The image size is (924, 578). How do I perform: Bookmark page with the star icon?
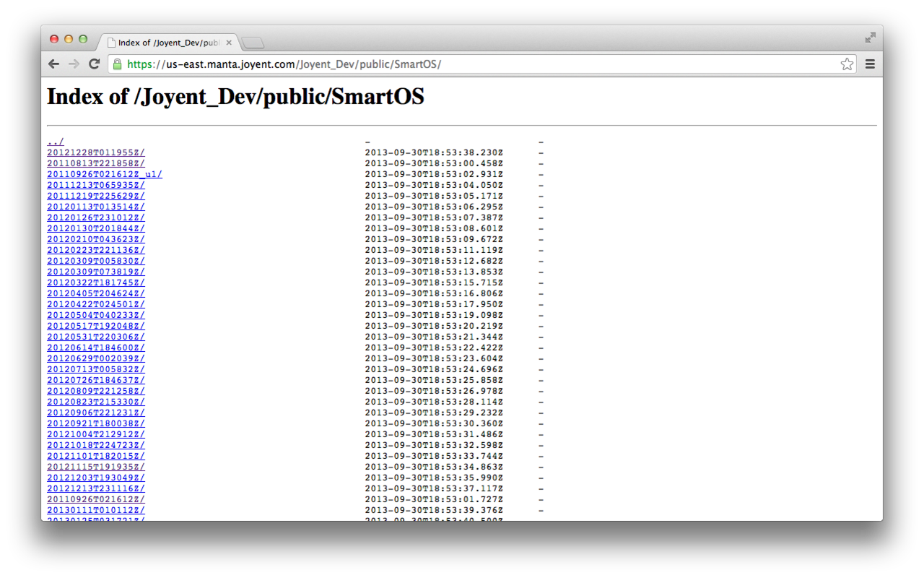[847, 64]
